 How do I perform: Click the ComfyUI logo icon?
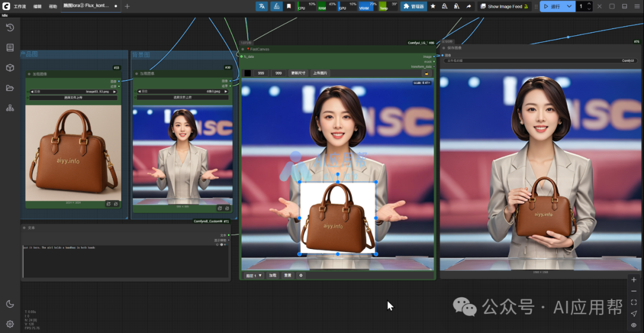(x=6, y=6)
